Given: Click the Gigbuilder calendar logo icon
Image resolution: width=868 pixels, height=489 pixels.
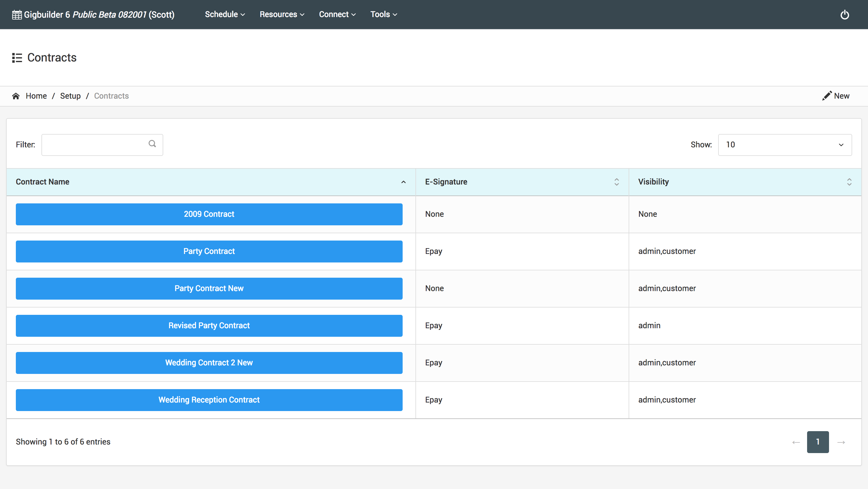Looking at the screenshot, I should (17, 15).
